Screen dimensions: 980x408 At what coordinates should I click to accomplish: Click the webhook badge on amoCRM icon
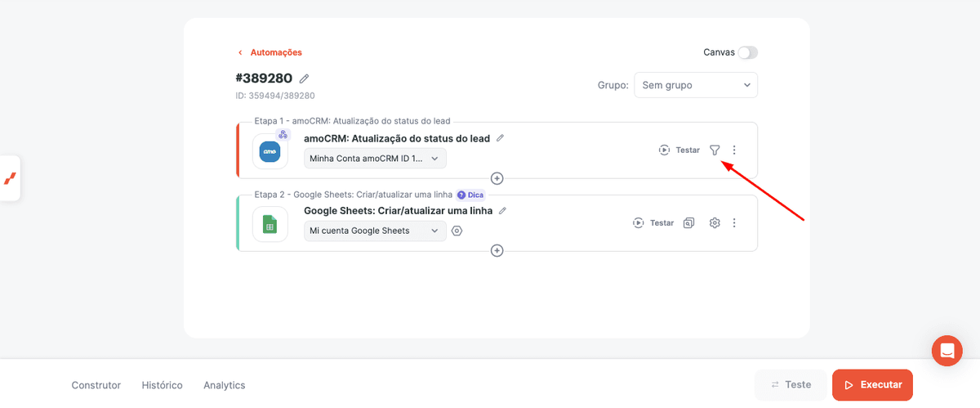283,135
